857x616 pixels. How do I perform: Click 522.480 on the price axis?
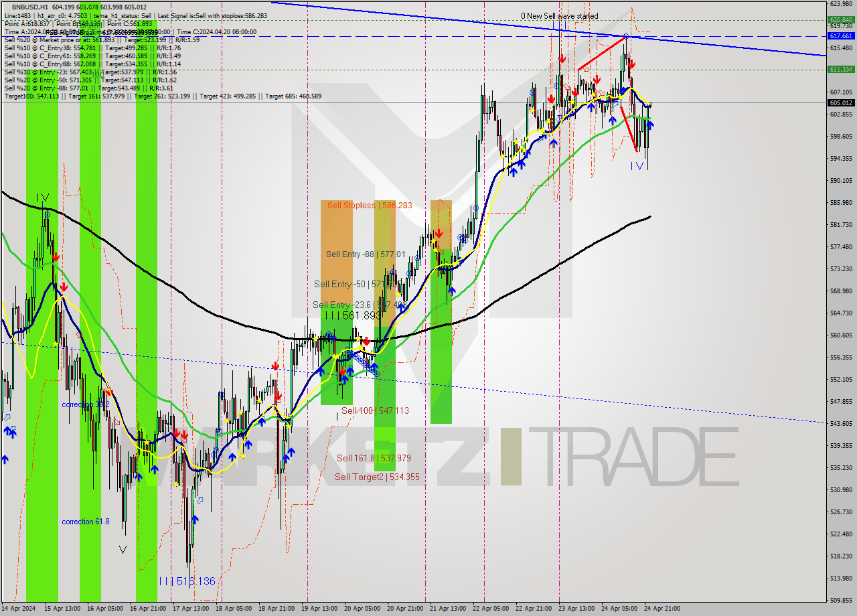coord(841,534)
